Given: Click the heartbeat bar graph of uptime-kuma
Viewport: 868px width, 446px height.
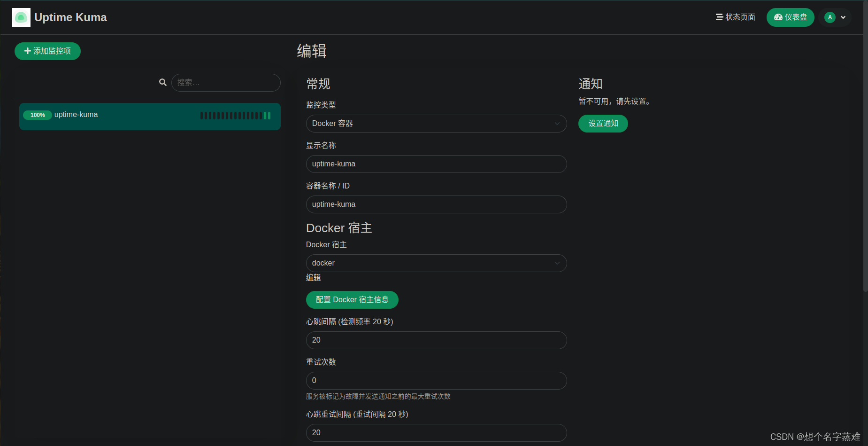Looking at the screenshot, I should [x=235, y=115].
